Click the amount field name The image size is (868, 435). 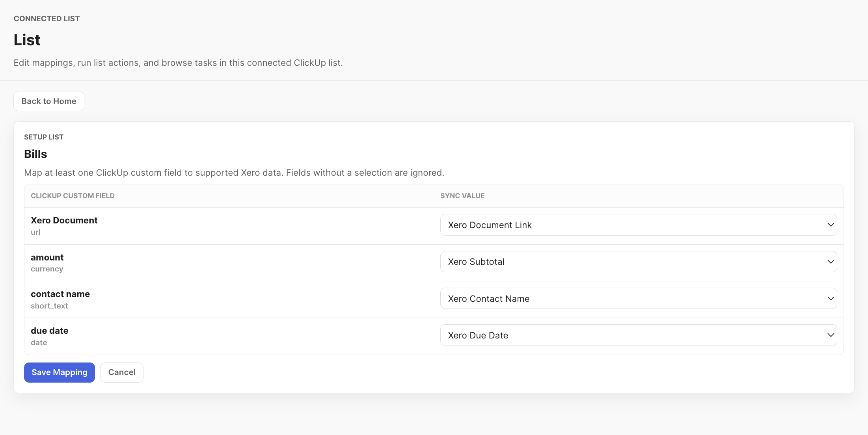pos(47,257)
